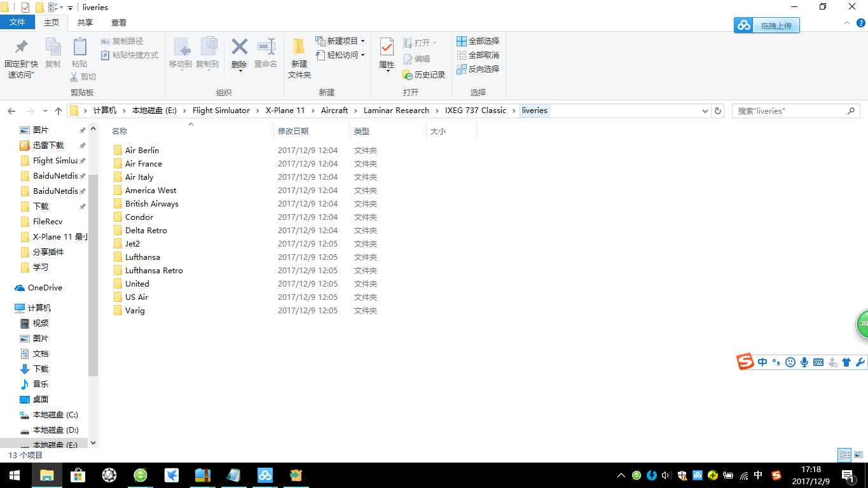Go back with the Back arrow

11,111
